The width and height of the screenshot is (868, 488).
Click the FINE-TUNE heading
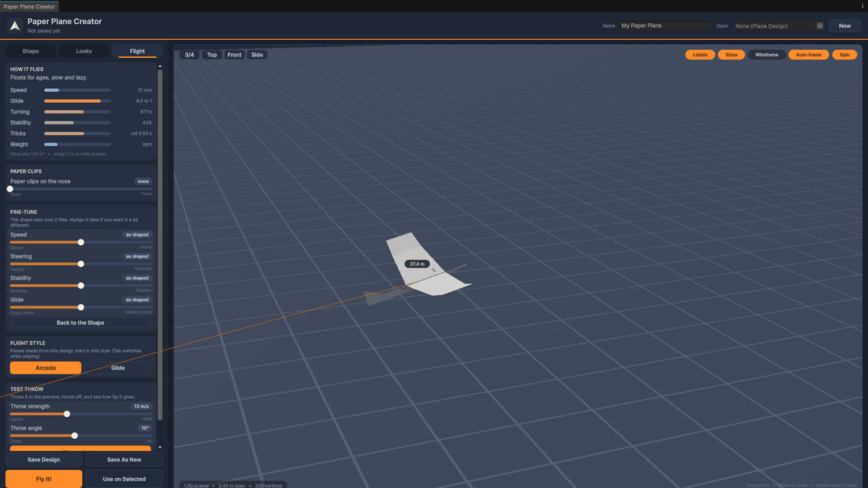(24, 212)
